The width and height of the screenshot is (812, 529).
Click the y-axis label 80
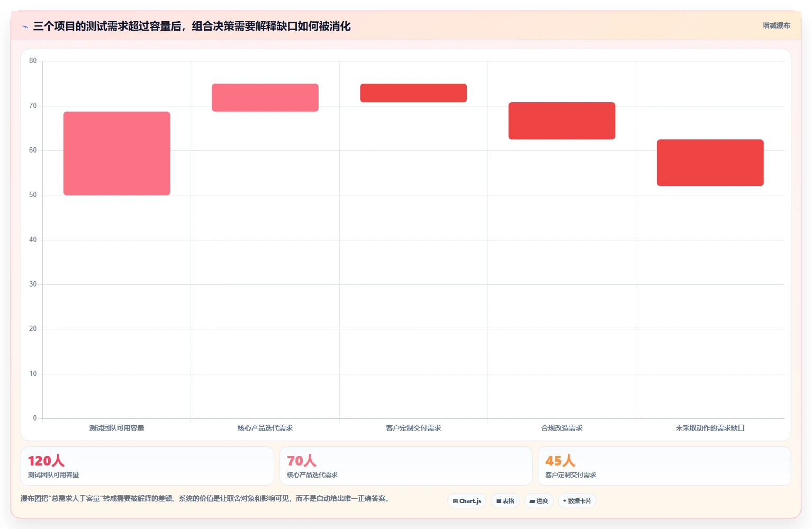[33, 61]
